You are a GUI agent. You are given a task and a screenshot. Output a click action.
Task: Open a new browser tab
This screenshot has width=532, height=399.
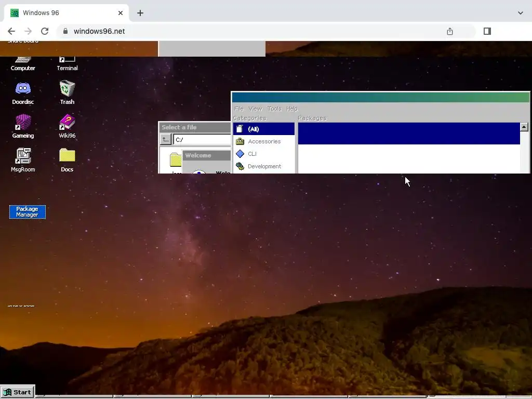[x=140, y=13]
